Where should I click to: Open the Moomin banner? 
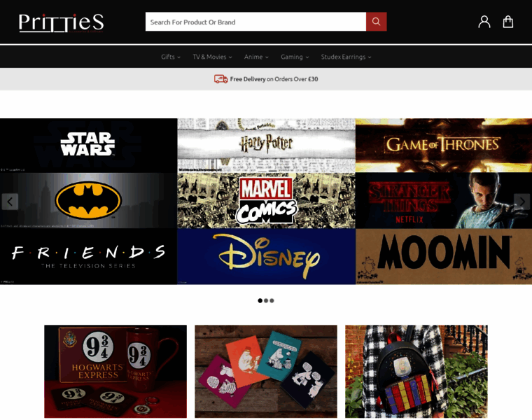point(444,256)
